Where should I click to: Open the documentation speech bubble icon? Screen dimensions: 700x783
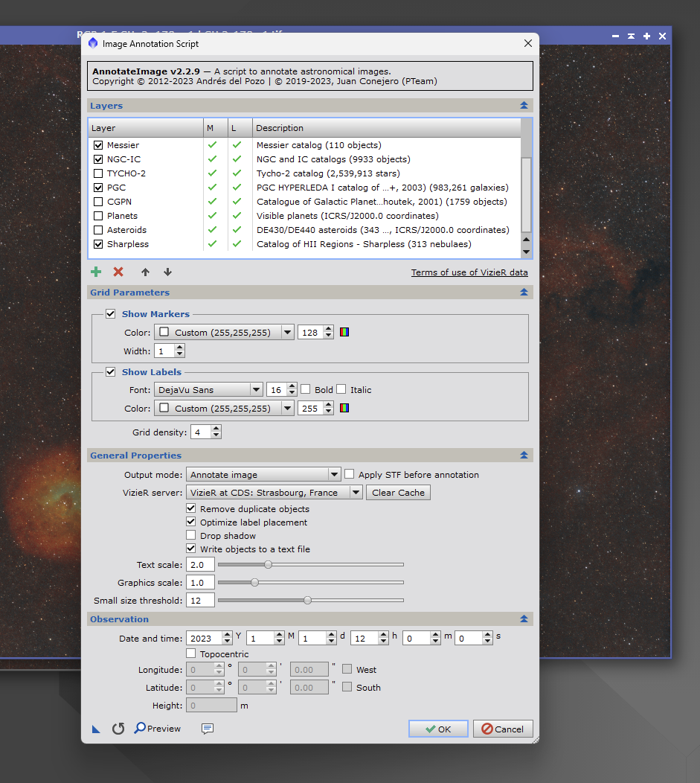(x=208, y=729)
